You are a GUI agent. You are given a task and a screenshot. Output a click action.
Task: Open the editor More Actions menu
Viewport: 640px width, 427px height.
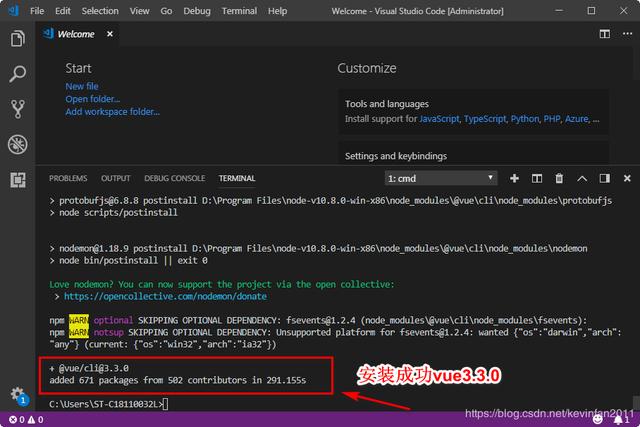627,34
